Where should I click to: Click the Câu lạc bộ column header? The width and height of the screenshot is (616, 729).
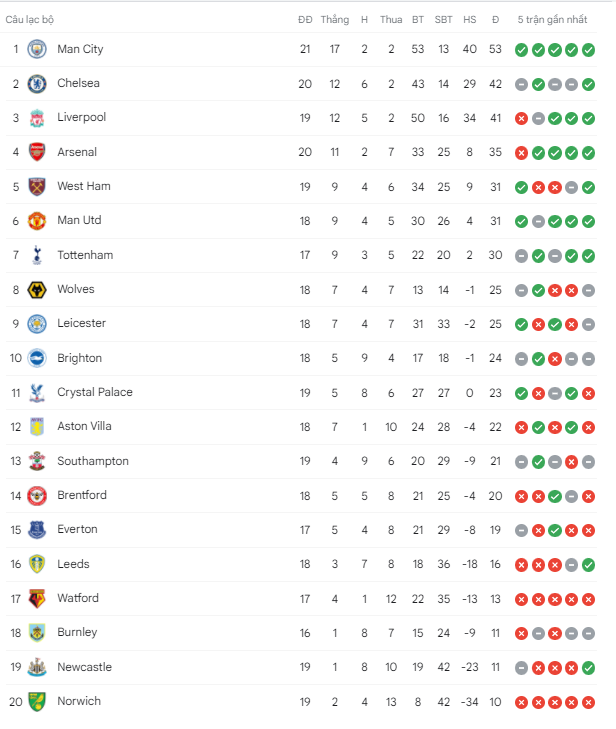tap(30, 20)
